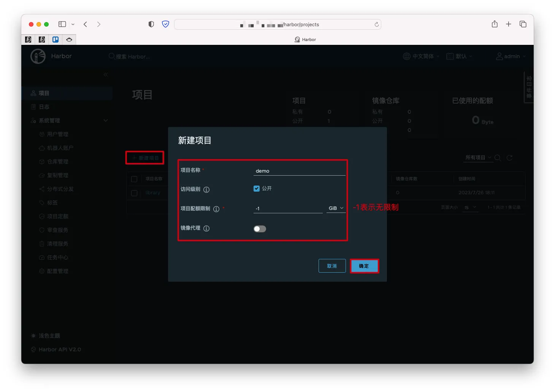This screenshot has height=392, width=555.
Task: Open the library project link
Action: pos(153,193)
